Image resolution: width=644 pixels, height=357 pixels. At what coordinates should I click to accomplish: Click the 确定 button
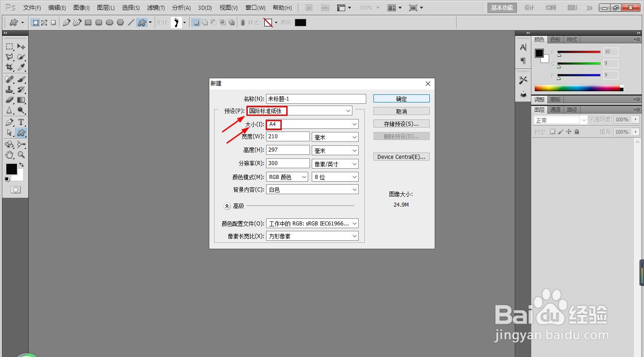coord(402,99)
